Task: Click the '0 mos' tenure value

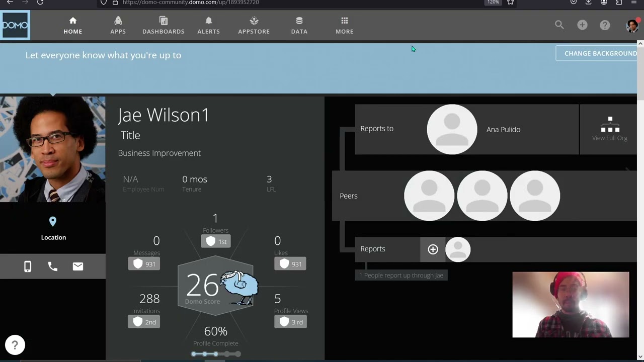Action: pyautogui.click(x=195, y=179)
